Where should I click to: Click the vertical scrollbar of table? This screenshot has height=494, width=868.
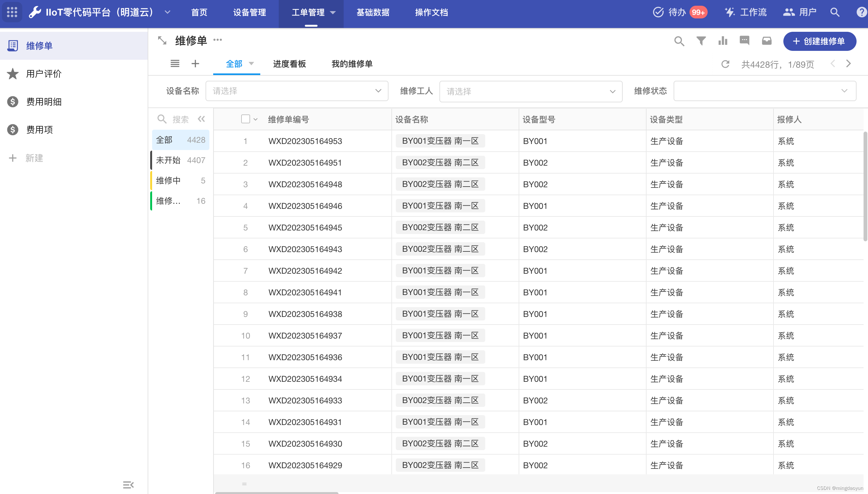[x=865, y=186]
